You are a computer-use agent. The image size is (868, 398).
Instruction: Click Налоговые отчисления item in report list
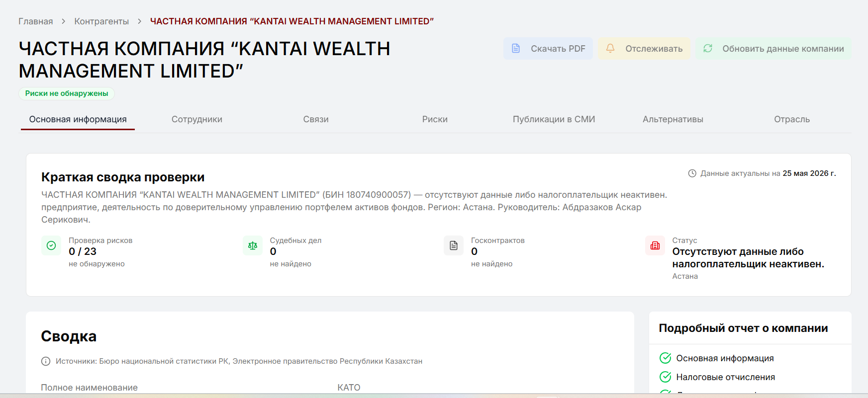(x=725, y=377)
